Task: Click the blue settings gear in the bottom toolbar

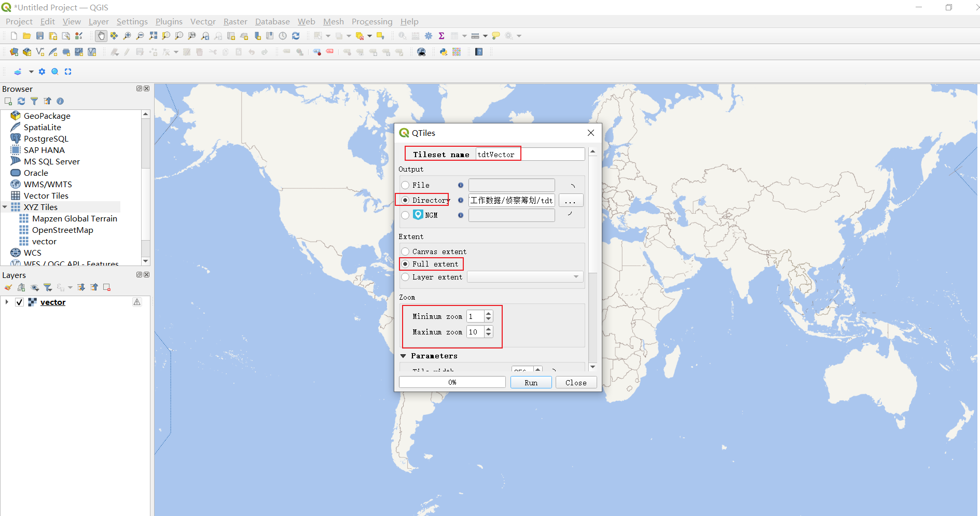Action: point(42,72)
